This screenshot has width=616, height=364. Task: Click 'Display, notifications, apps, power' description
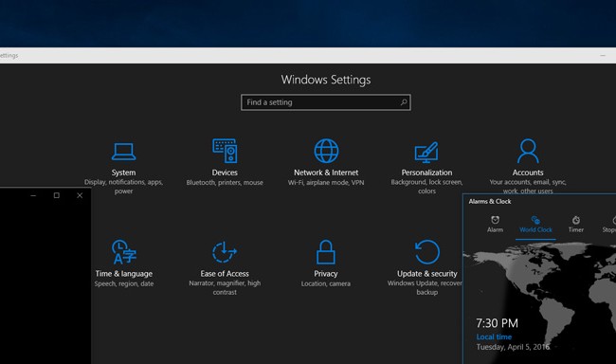[123, 187]
